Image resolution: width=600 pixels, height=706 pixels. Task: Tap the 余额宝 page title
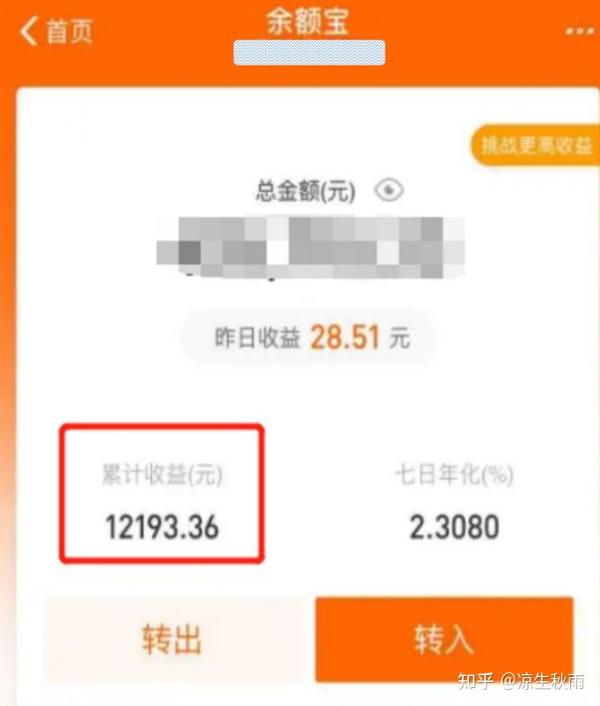(x=307, y=21)
